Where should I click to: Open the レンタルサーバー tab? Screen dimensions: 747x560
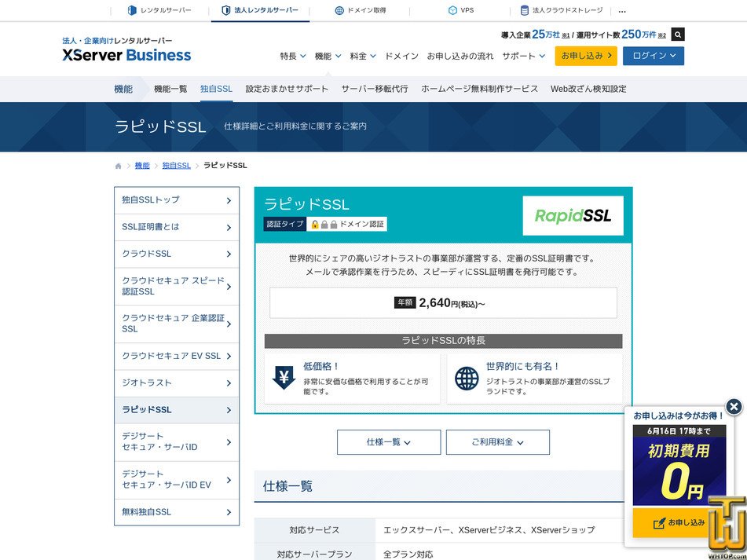[159, 10]
